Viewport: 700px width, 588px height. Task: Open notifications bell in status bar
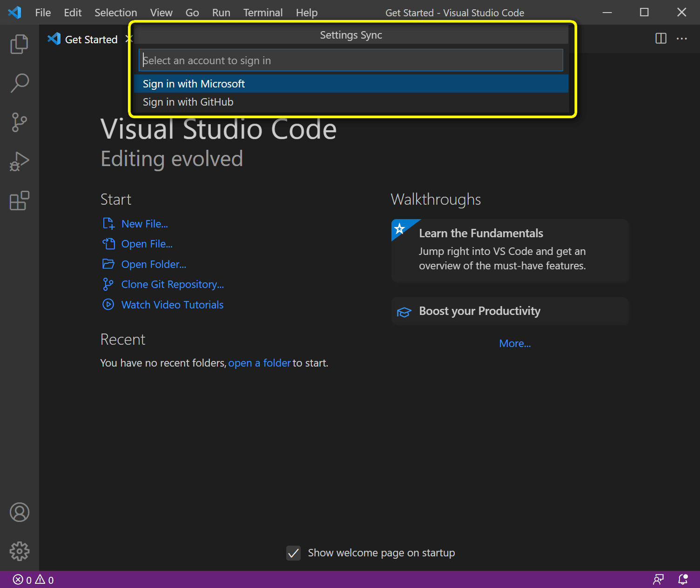683,580
